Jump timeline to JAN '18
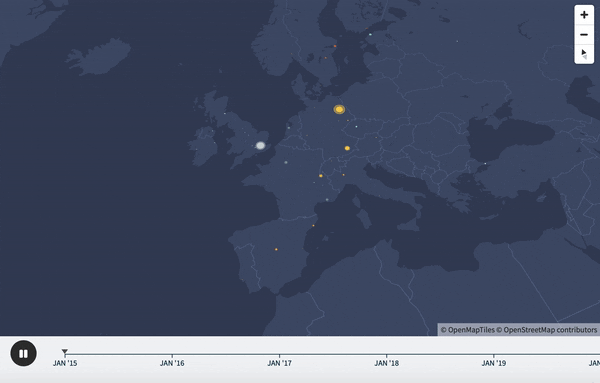Image resolution: width=600 pixels, height=383 pixels. (386, 363)
